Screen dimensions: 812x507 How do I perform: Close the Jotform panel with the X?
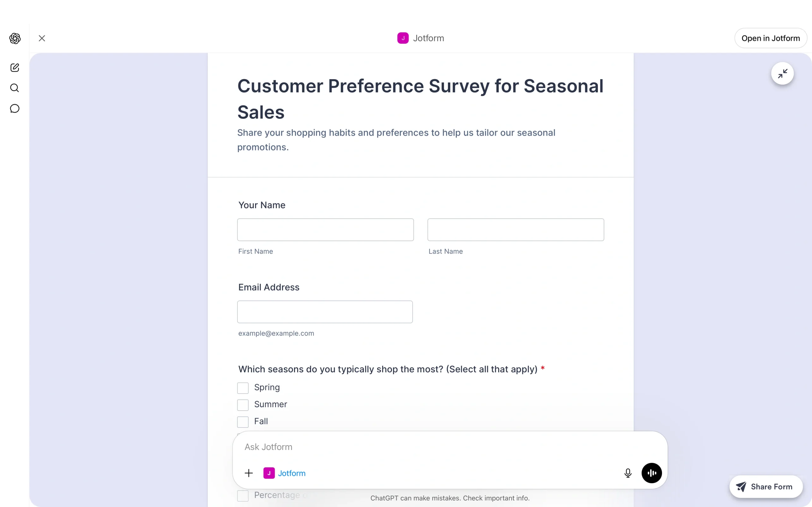(x=42, y=38)
